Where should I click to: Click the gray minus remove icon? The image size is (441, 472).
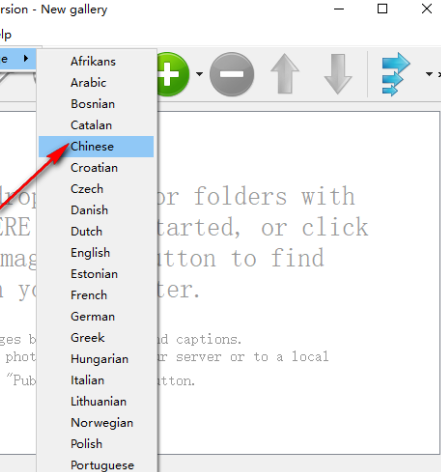(x=232, y=74)
